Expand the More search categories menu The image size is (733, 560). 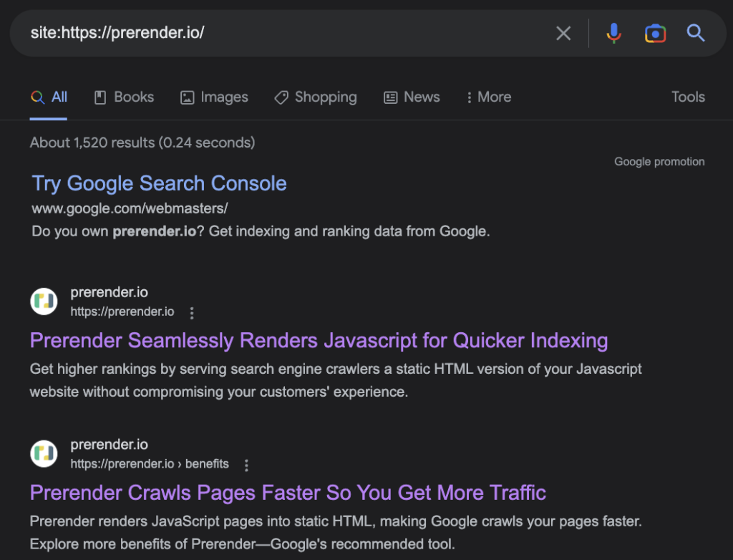tap(489, 97)
